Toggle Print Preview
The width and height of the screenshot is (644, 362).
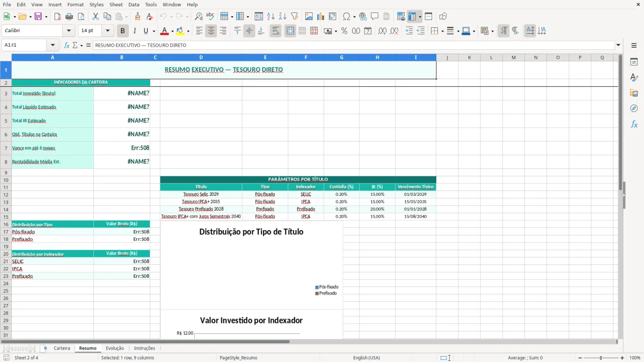pyautogui.click(x=80, y=17)
